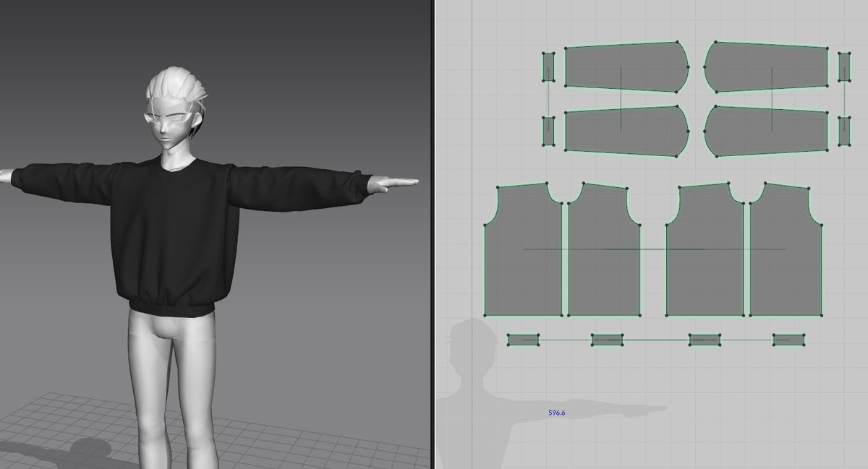
Task: Select the rightmost hem band rectangle pattern
Action: tap(789, 340)
